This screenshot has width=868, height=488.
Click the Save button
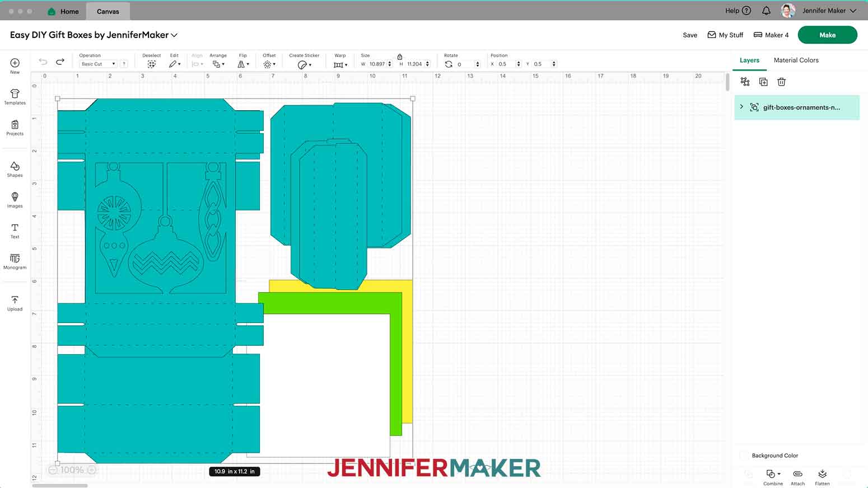(690, 35)
